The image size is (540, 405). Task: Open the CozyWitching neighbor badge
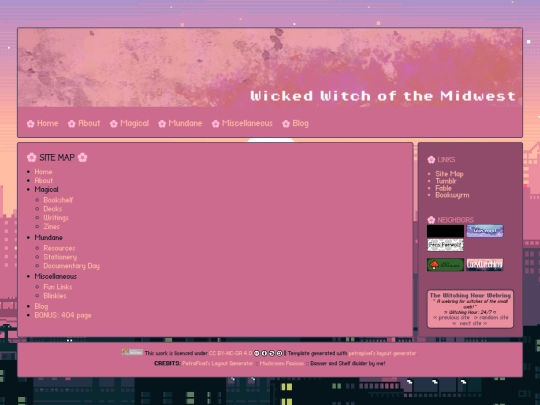click(x=485, y=265)
